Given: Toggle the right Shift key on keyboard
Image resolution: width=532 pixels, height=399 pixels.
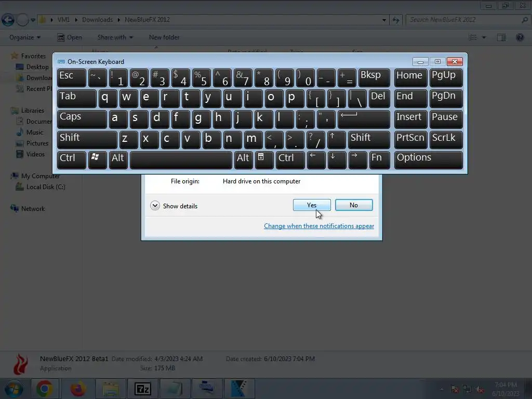Looking at the screenshot, I should pos(369,140).
